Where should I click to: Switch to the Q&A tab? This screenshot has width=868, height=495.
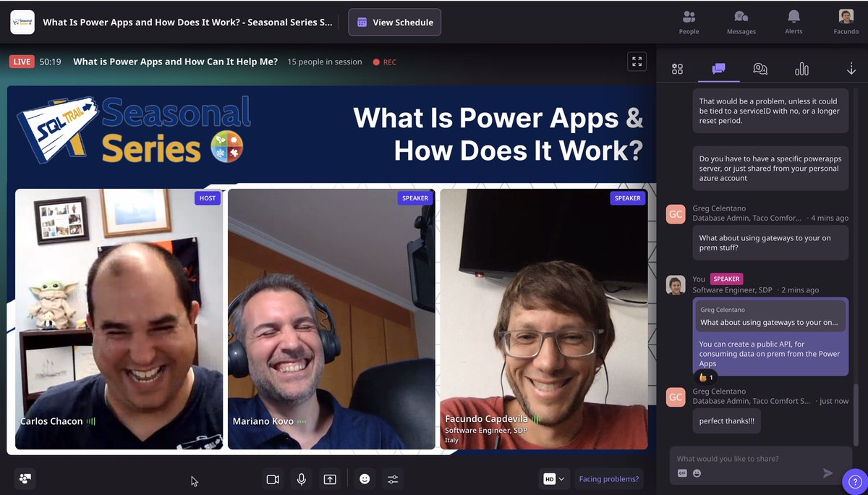click(760, 69)
